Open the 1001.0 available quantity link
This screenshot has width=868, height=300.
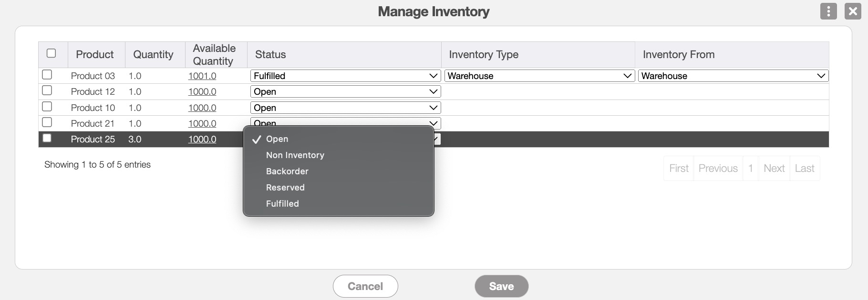pyautogui.click(x=202, y=76)
